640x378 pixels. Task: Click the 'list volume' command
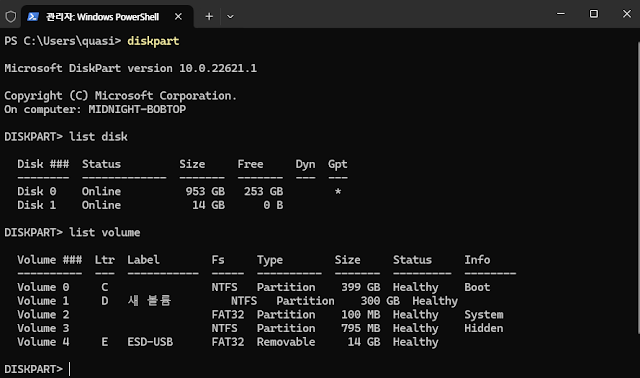104,233
